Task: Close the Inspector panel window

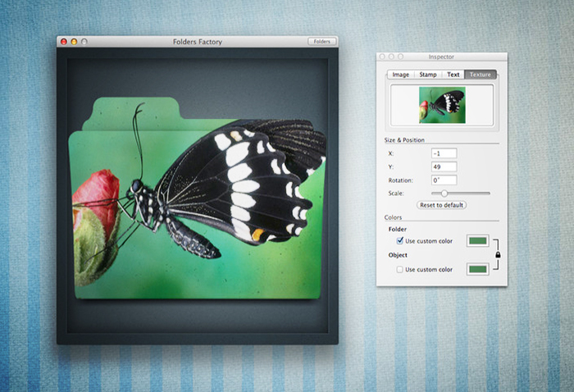Action: pyautogui.click(x=382, y=57)
